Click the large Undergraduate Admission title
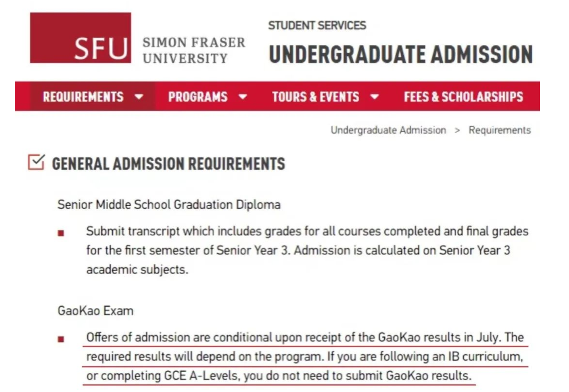 (x=401, y=54)
